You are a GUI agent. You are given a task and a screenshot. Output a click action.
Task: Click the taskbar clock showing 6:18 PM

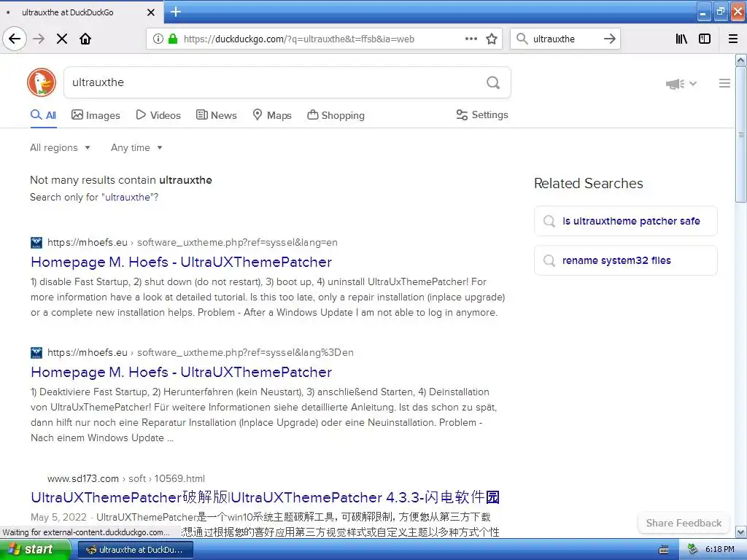click(x=720, y=550)
